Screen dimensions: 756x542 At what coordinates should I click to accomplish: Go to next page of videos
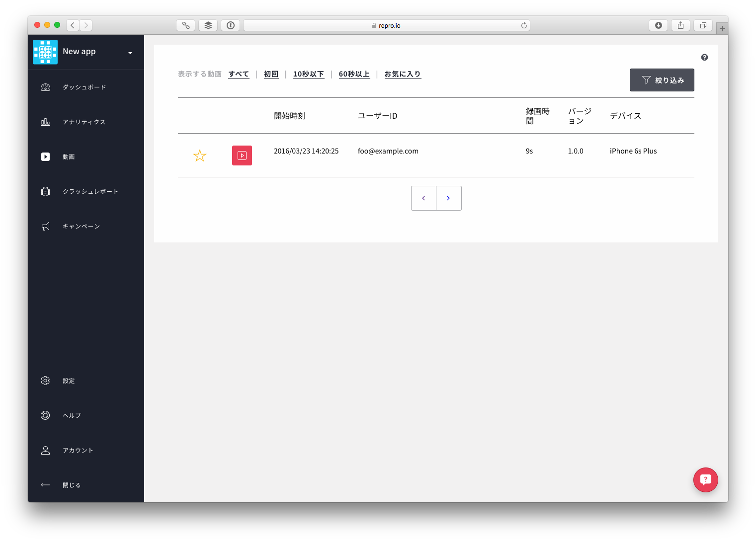tap(448, 198)
